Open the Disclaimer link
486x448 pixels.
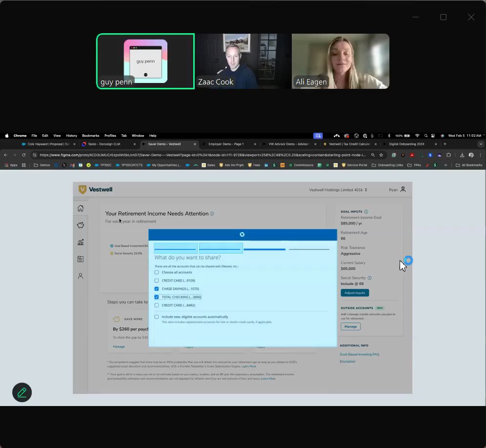click(x=347, y=362)
